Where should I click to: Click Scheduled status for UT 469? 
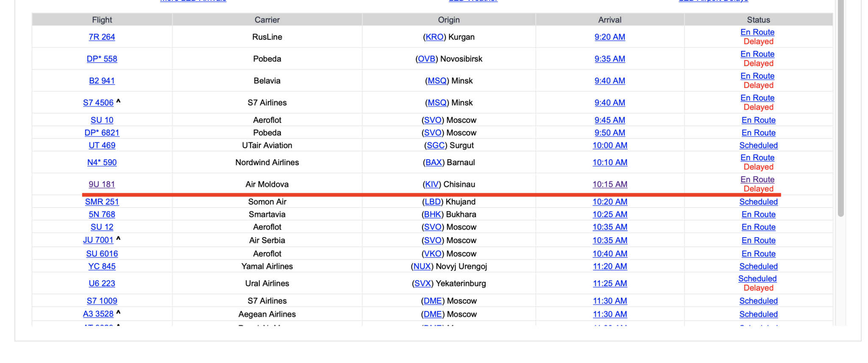[x=758, y=145]
